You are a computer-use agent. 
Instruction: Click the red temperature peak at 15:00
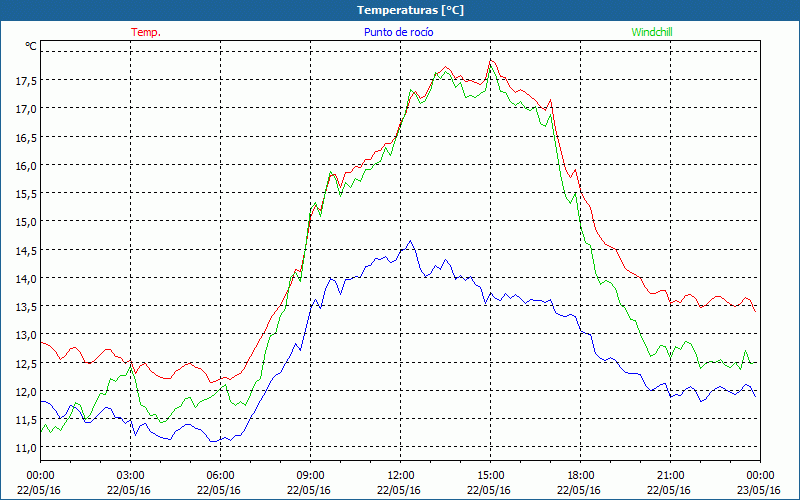click(x=490, y=61)
